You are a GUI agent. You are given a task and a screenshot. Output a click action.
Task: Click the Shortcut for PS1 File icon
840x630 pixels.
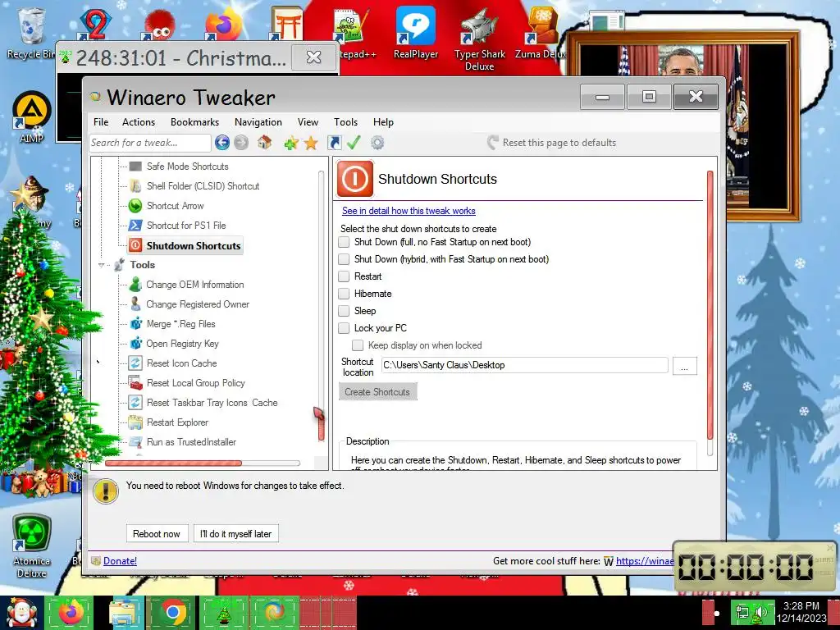pyautogui.click(x=135, y=226)
